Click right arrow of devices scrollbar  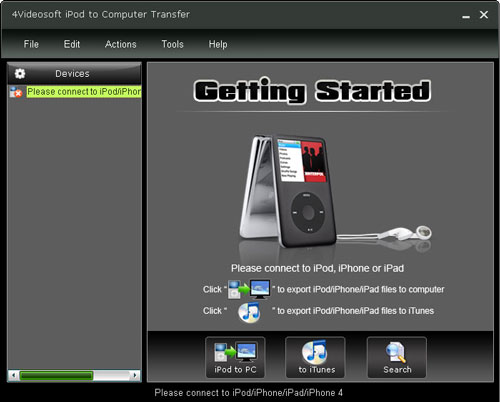click(135, 376)
